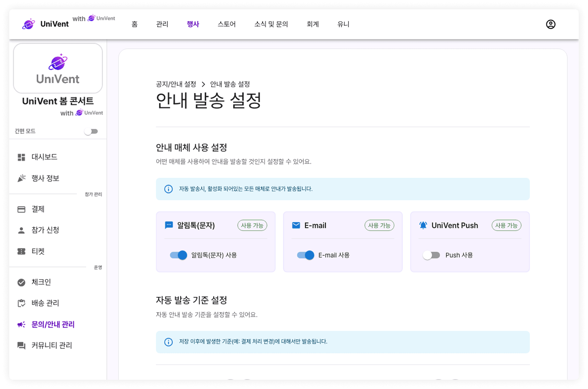Click the 참가 관리 section label

coord(93,194)
